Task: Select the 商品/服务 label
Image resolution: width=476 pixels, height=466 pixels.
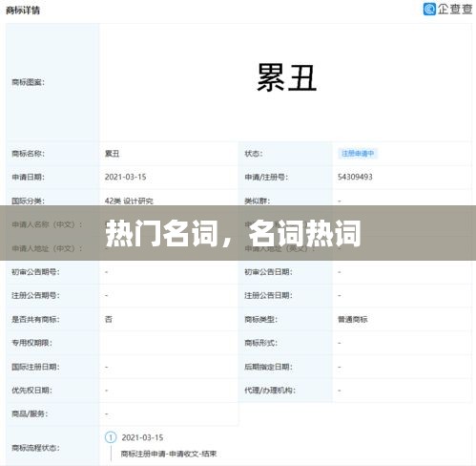Action: coord(30,413)
